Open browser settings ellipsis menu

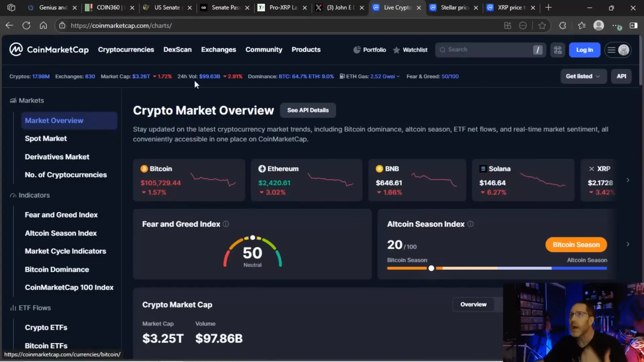[616, 25]
